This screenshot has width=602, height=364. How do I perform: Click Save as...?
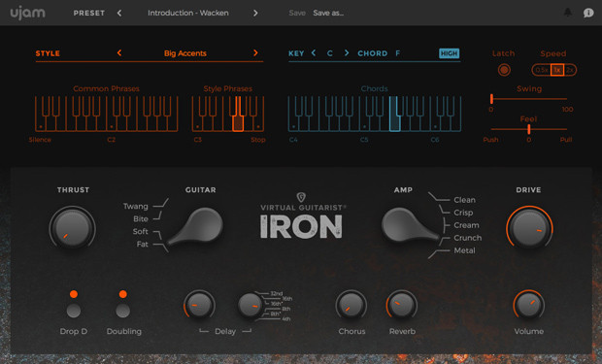[328, 13]
